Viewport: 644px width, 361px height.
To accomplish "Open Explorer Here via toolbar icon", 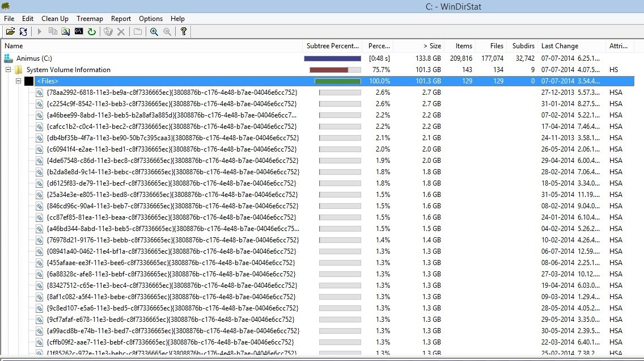I will click(x=66, y=32).
